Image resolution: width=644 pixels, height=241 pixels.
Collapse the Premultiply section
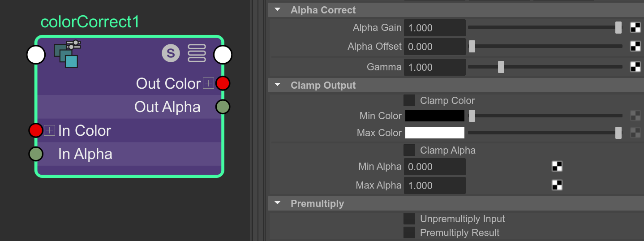coord(278,203)
